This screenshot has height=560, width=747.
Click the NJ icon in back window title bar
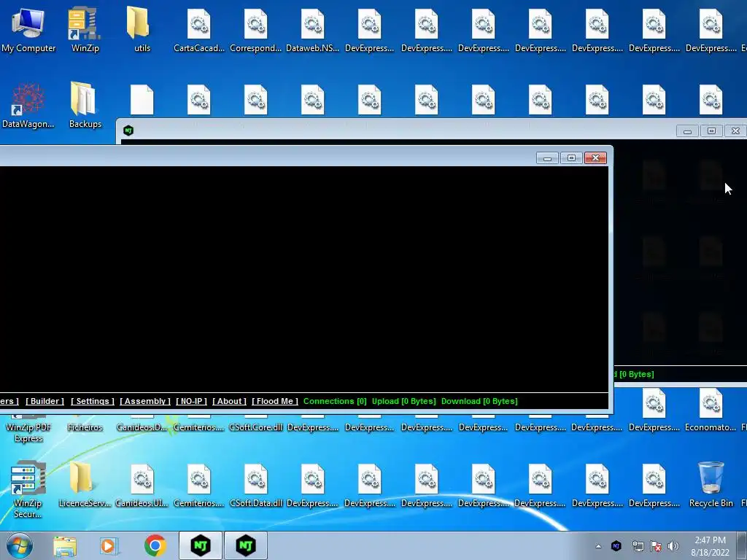coord(128,131)
